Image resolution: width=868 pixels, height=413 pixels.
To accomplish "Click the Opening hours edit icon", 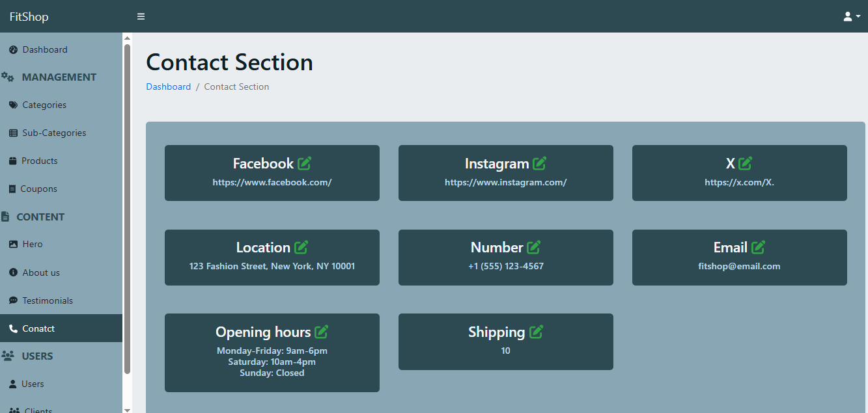I will point(321,332).
